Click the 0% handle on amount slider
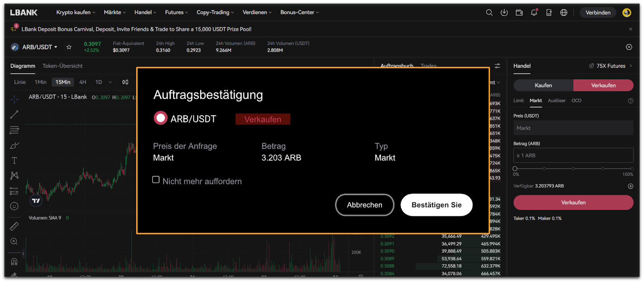Image resolution: width=644 pixels, height=283 pixels. pos(515,169)
